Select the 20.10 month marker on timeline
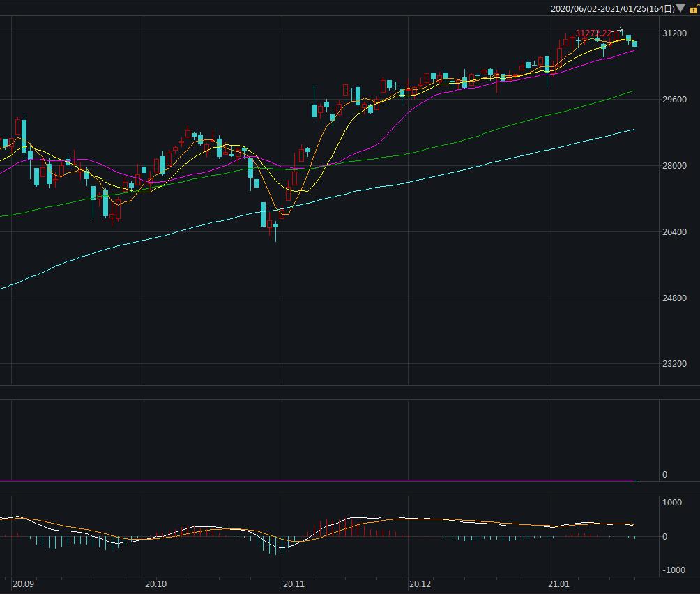 155,584
